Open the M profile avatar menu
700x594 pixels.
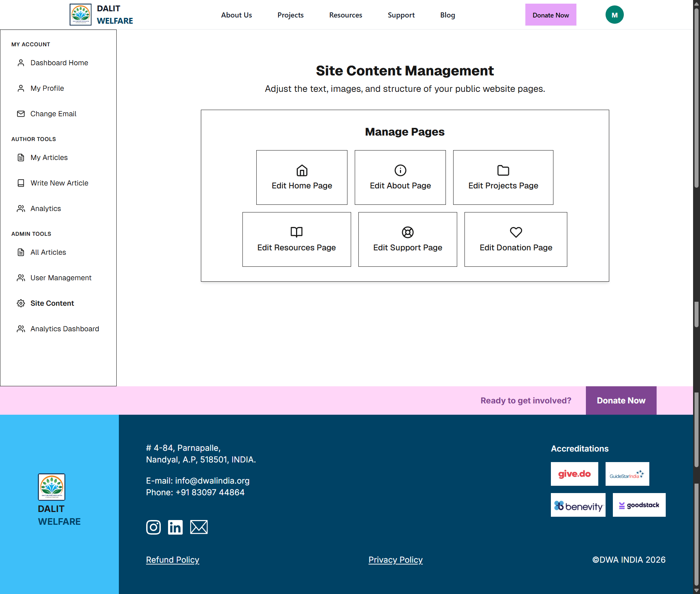tap(614, 15)
